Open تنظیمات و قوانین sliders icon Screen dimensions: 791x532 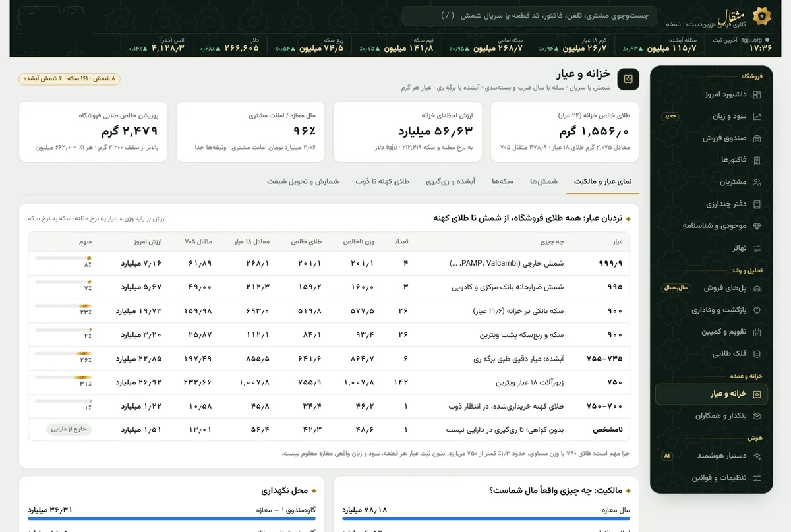coord(757,478)
